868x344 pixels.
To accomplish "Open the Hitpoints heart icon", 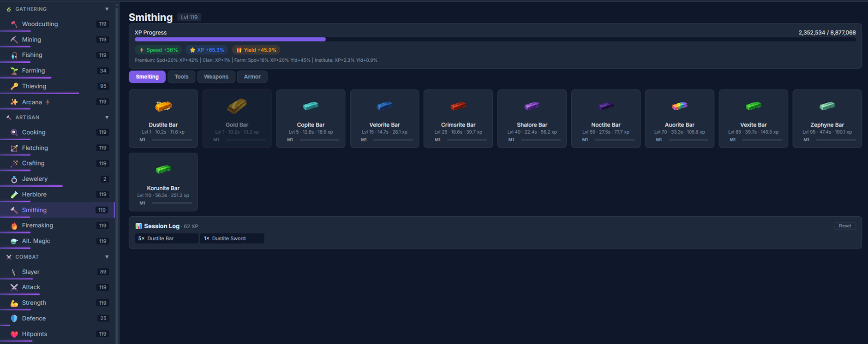I will (14, 334).
